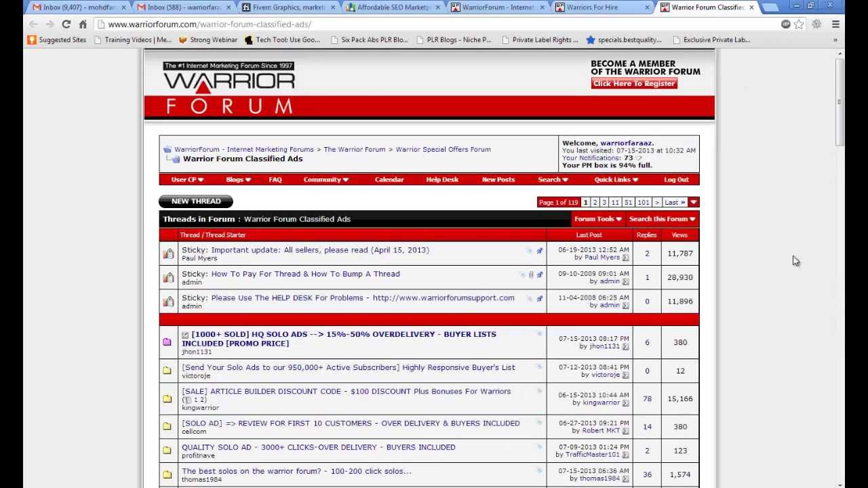Click the paperclip icon on How To Pay sticky
Screen dimensions: 868x488
pos(531,274)
